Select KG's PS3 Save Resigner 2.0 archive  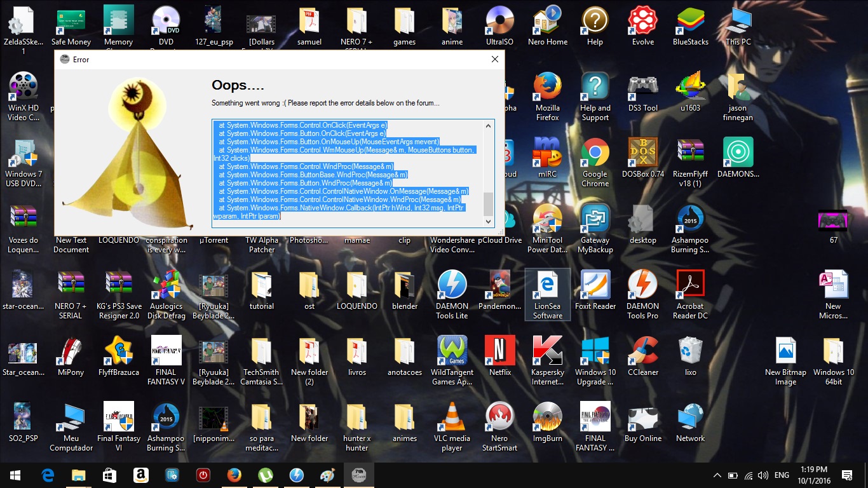119,295
